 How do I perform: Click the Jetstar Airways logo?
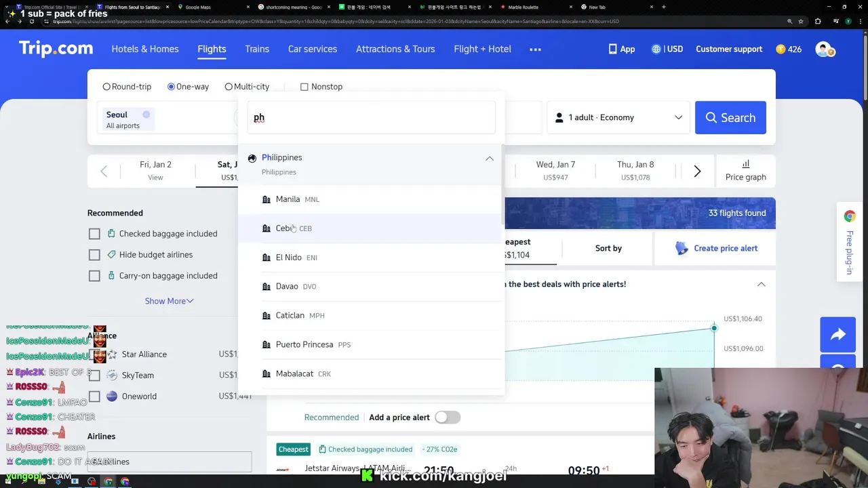click(x=283, y=469)
